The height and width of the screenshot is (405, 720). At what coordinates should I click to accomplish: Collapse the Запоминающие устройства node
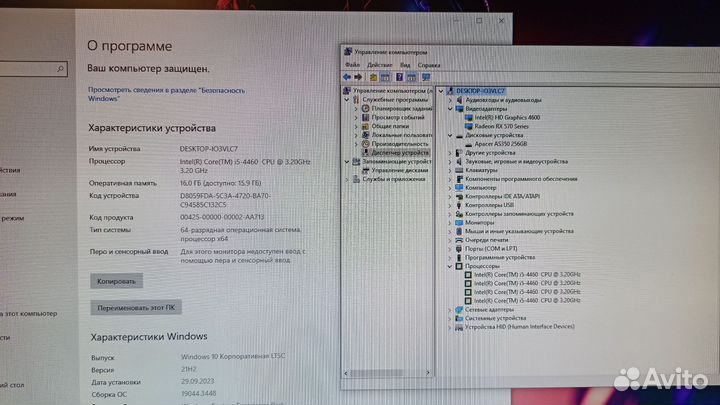(347, 162)
